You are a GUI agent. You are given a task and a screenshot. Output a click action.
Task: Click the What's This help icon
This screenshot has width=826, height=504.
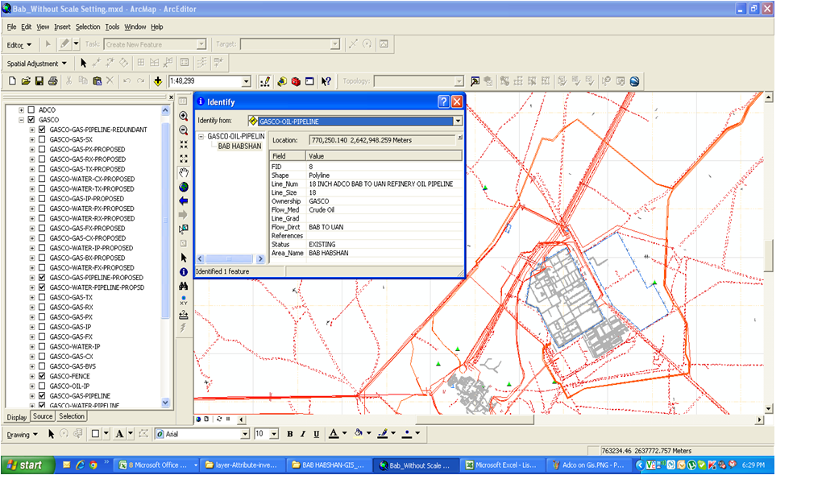326,81
